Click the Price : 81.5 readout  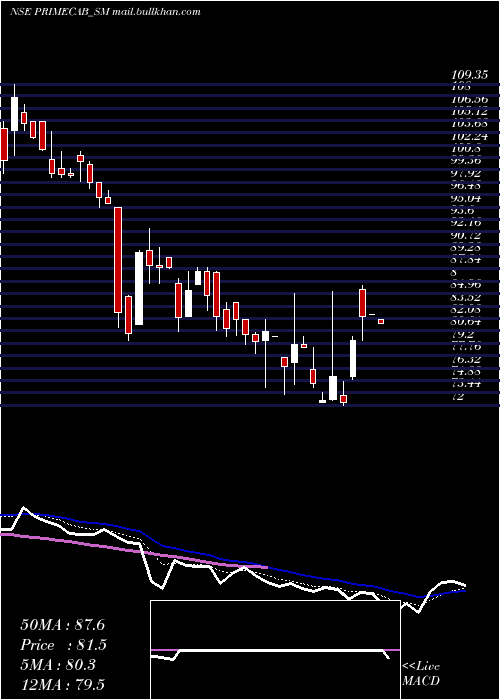tap(64, 646)
